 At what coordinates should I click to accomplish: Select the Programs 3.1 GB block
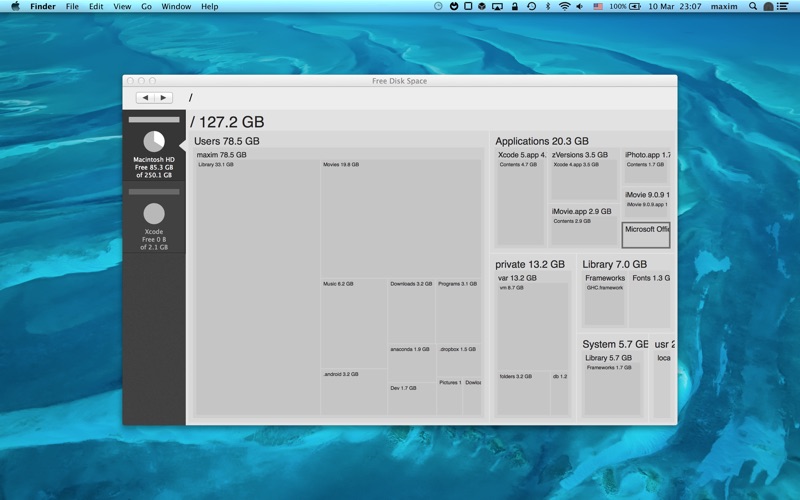click(x=458, y=311)
